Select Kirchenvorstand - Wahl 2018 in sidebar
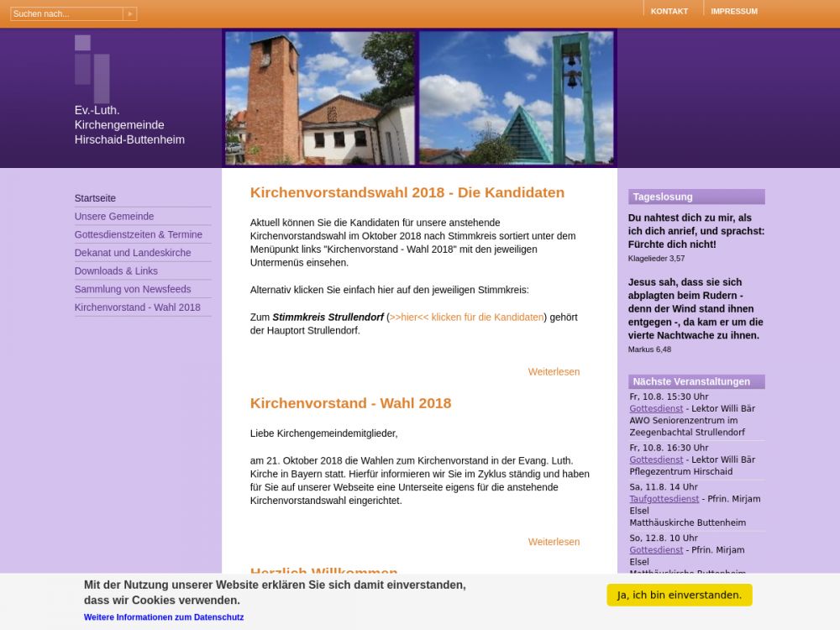 (x=137, y=307)
